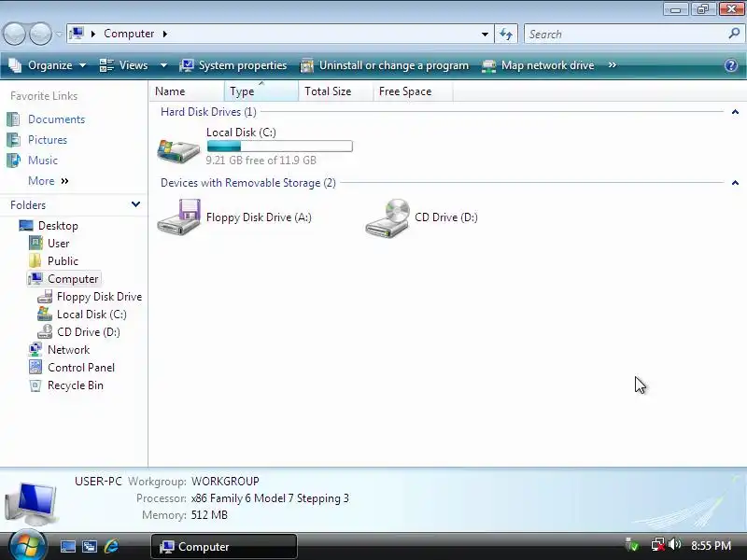Launch Internet Explorer from quick launch
Image resolution: width=747 pixels, height=560 pixels.
[111, 546]
